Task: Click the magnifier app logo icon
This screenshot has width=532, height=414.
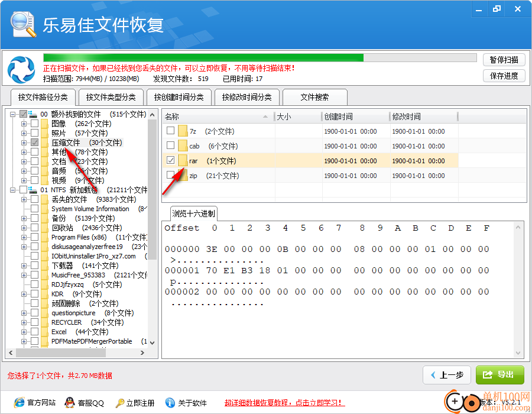Action: [x=23, y=24]
